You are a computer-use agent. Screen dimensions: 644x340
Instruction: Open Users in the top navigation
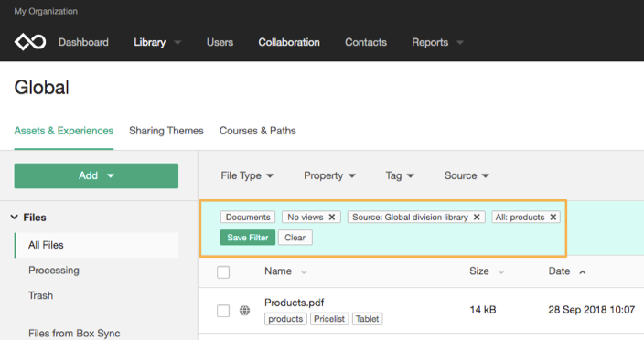(x=220, y=42)
